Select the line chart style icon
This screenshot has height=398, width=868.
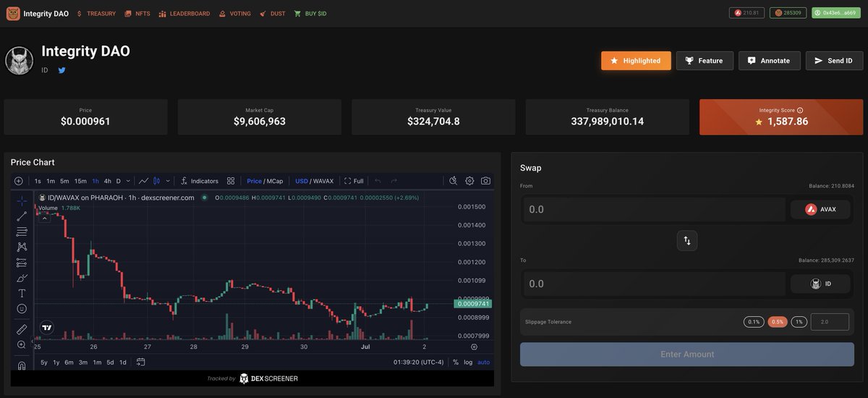click(x=144, y=181)
